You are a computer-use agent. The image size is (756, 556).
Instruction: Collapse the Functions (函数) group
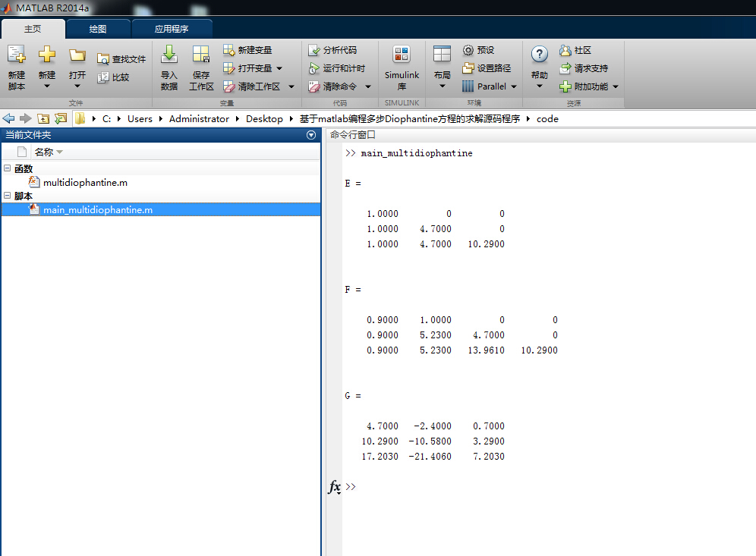(8, 168)
